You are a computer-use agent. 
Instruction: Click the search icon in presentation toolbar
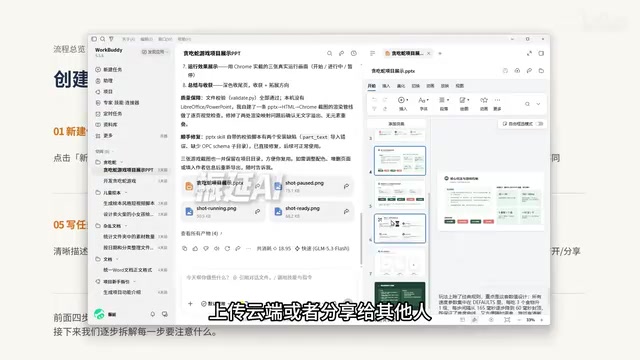point(527,104)
